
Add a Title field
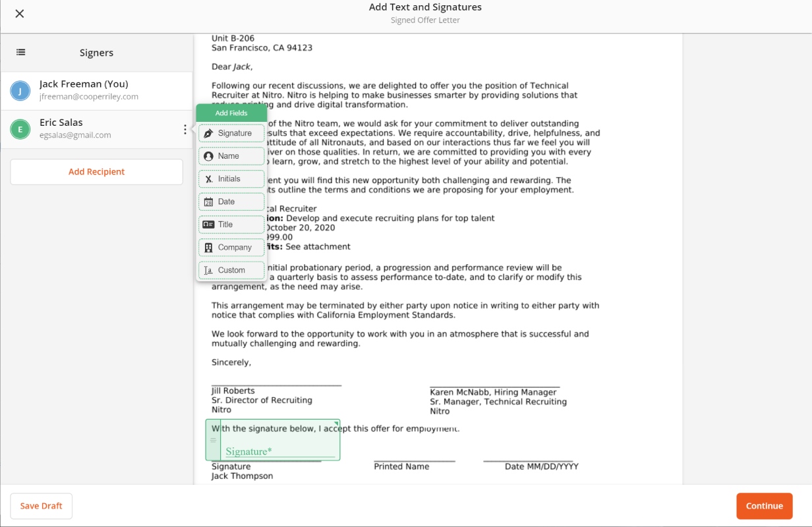tap(231, 225)
